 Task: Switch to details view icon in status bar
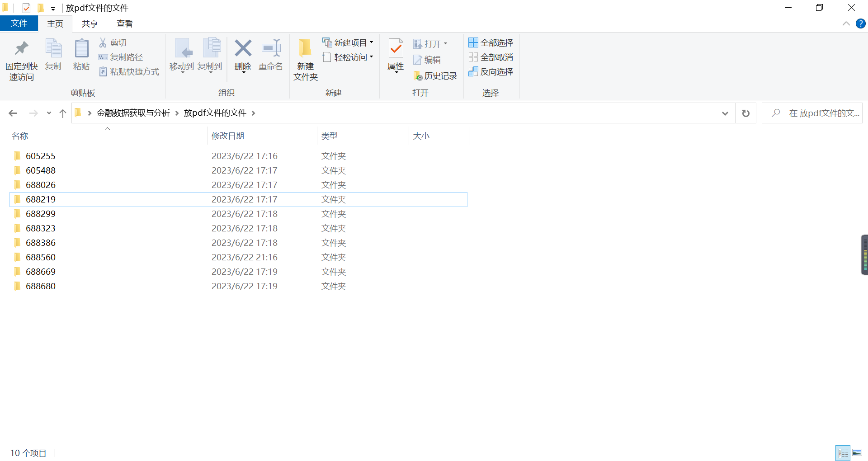[843, 452]
